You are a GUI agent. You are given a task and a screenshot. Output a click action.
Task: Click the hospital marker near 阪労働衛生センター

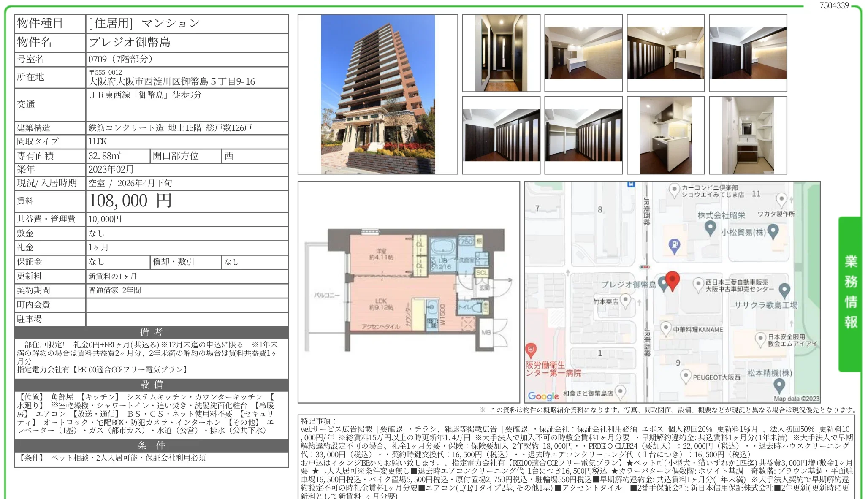(531, 350)
